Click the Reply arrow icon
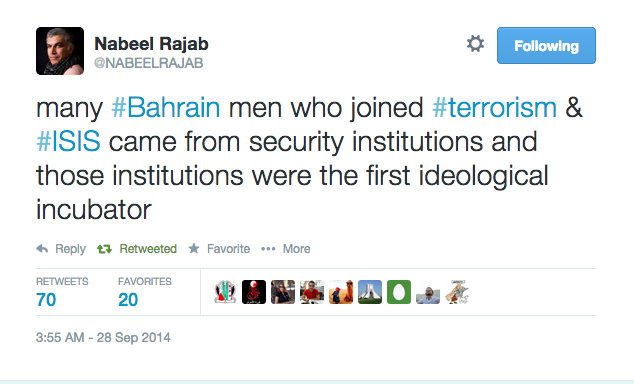 [x=42, y=249]
